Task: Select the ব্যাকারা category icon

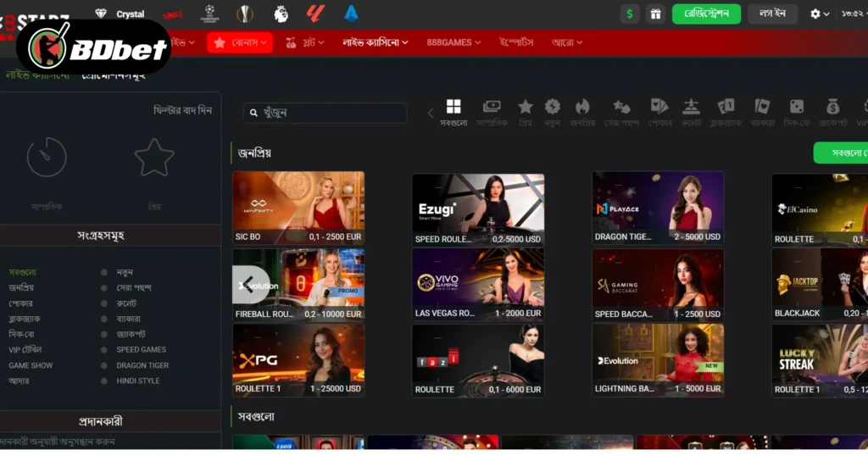Action: click(762, 106)
